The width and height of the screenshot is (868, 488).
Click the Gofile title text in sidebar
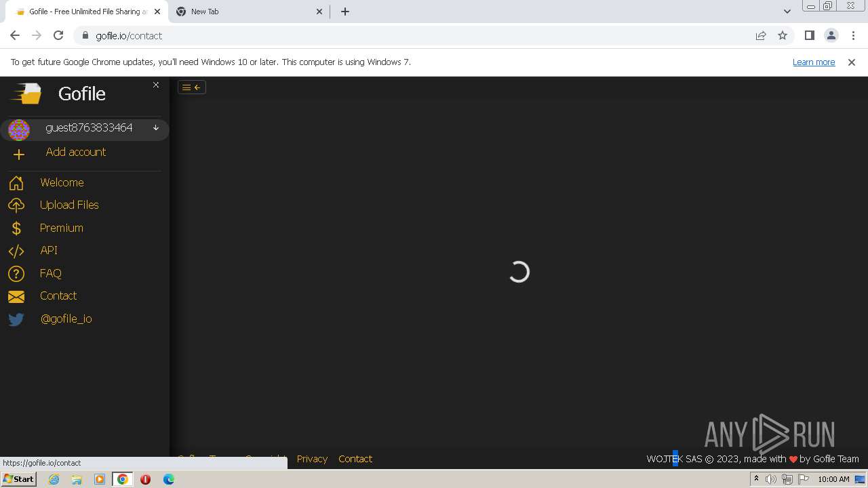click(x=82, y=94)
